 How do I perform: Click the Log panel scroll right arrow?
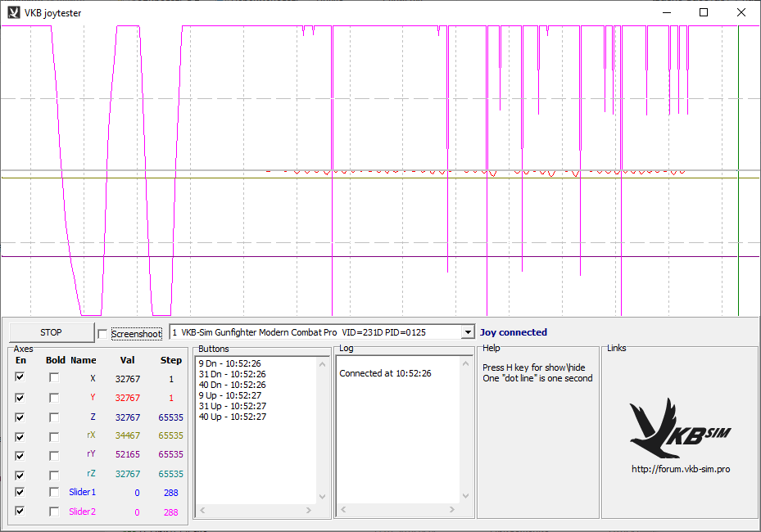tap(452, 509)
